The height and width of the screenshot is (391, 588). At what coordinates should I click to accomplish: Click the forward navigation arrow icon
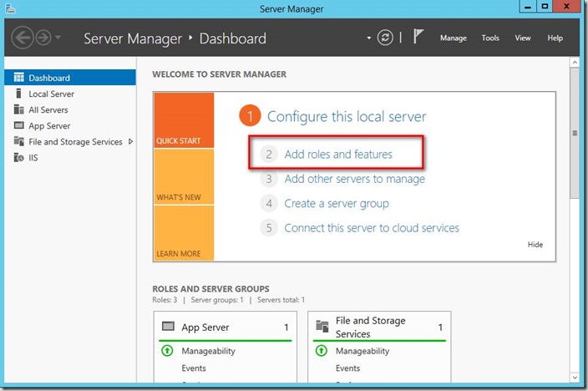tap(43, 38)
